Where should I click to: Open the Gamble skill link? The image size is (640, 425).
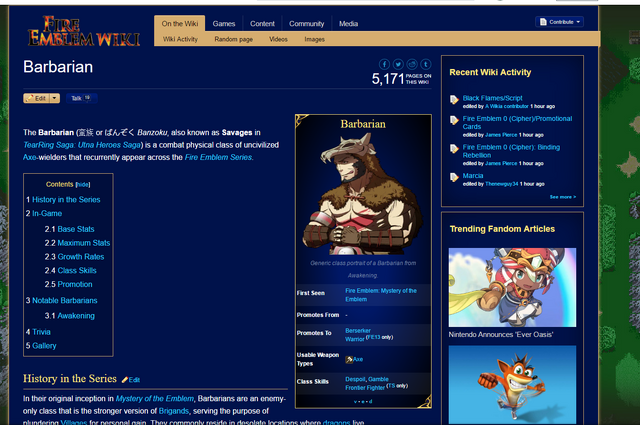tap(378, 379)
